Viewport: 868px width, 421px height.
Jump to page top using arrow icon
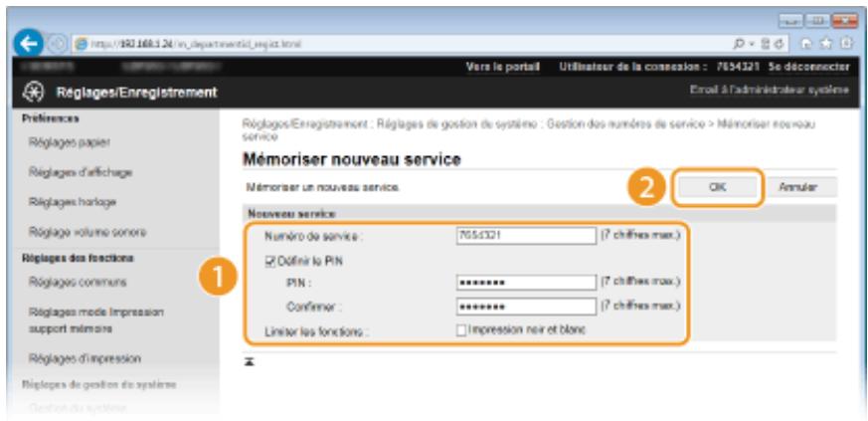pos(250,361)
